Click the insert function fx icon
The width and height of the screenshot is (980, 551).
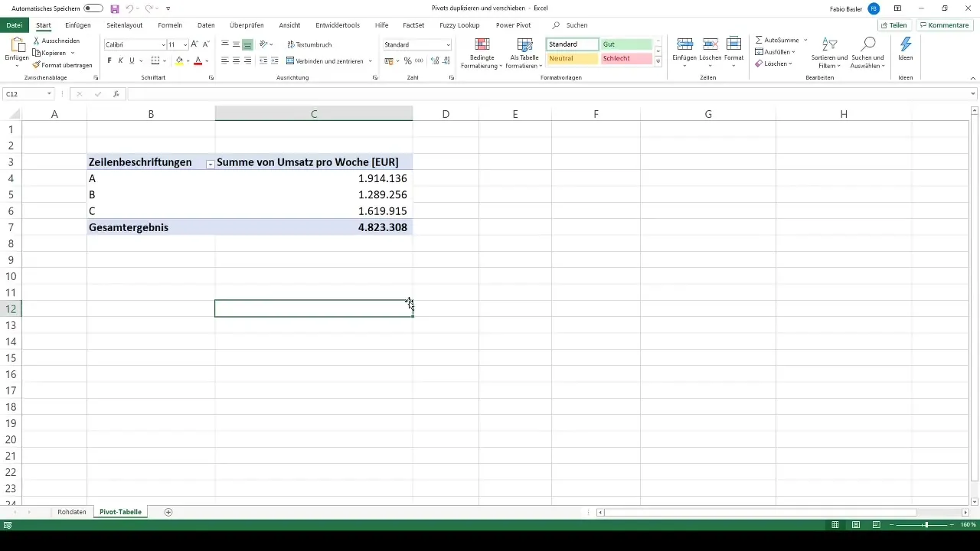116,94
